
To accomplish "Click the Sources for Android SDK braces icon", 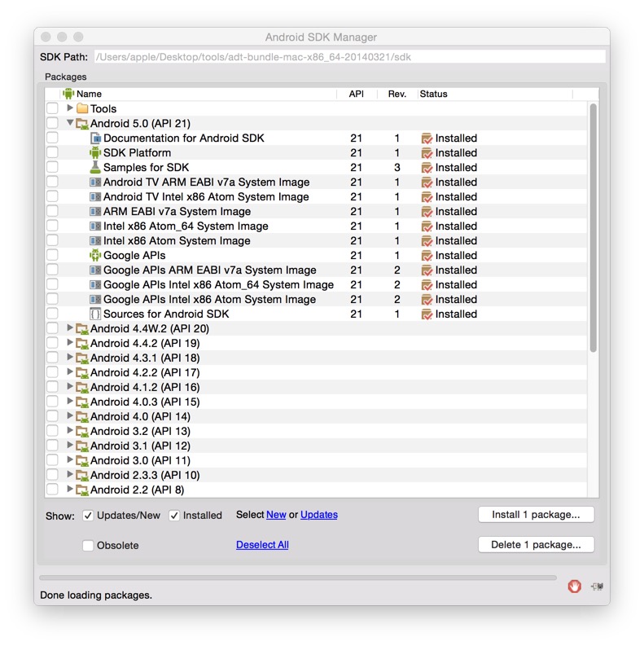I will click(x=95, y=314).
